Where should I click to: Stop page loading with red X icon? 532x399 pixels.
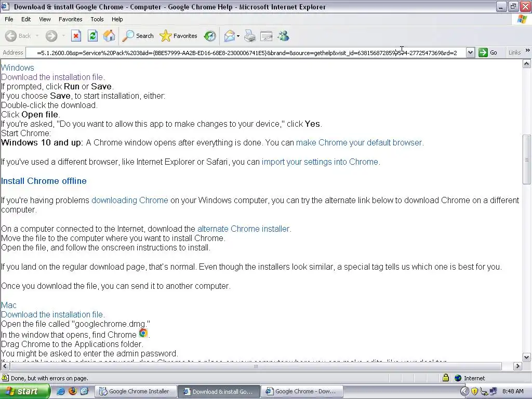pos(76,36)
